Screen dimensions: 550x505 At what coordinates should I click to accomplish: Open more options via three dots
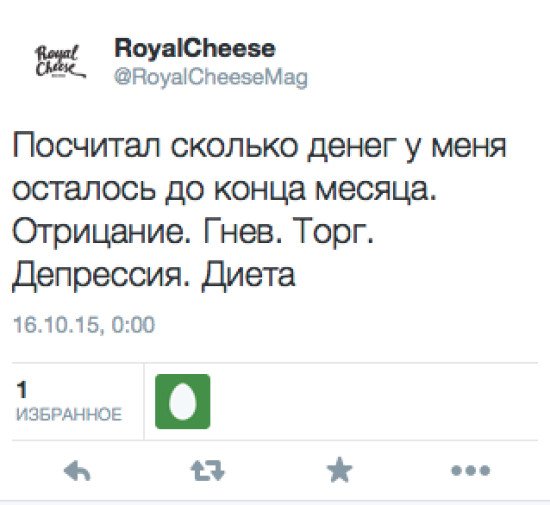[x=471, y=470]
